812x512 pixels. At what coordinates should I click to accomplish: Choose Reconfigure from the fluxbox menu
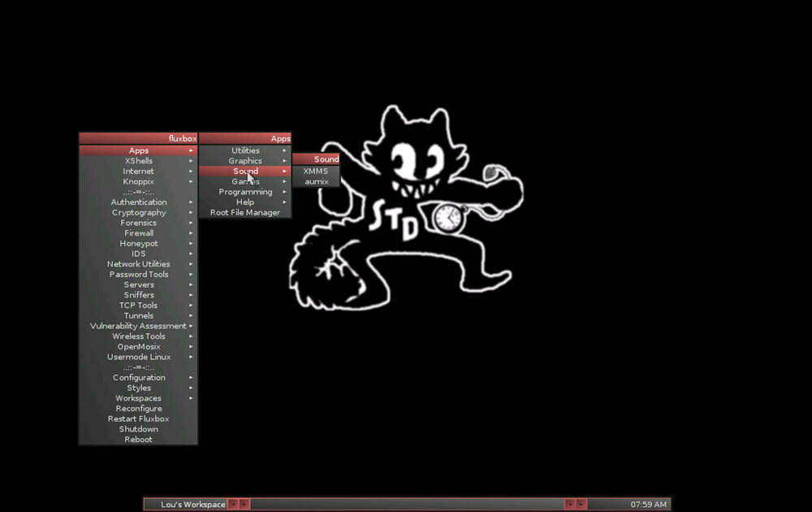click(138, 408)
